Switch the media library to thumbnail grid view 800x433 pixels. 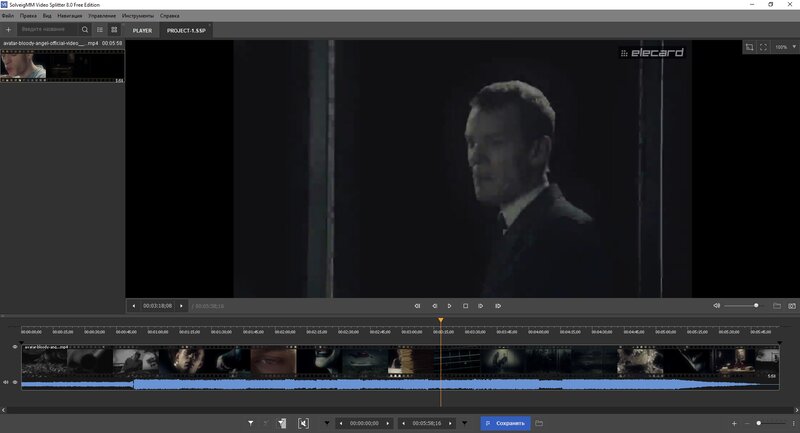tap(114, 30)
